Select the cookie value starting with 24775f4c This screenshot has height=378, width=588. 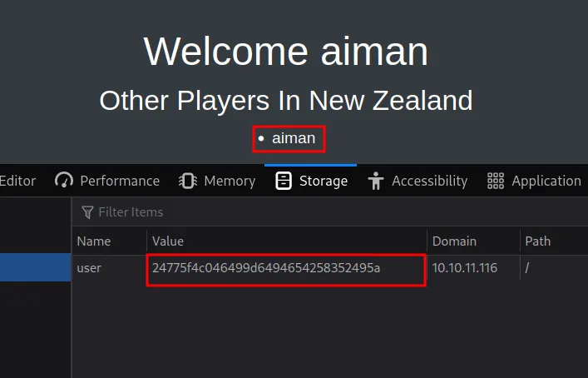pyautogui.click(x=266, y=268)
